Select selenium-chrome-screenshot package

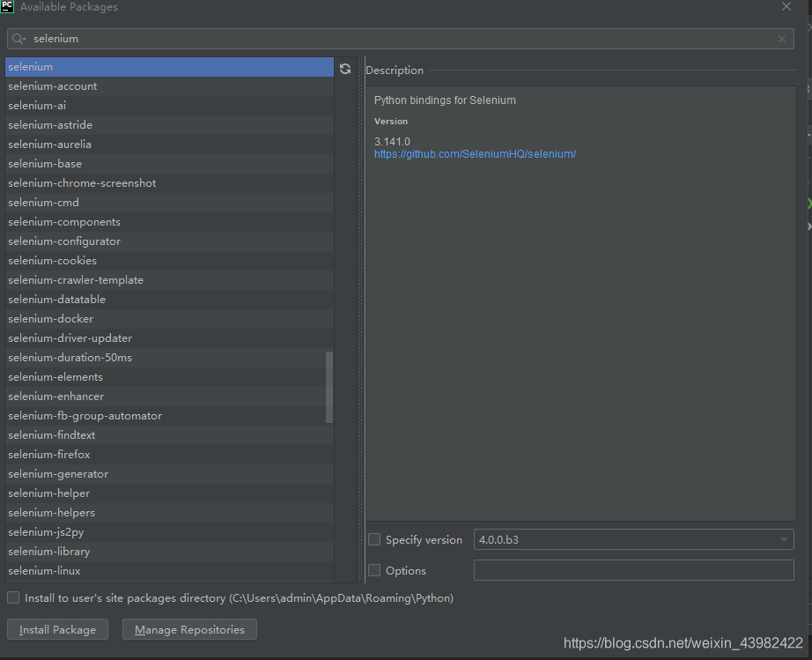pos(169,183)
